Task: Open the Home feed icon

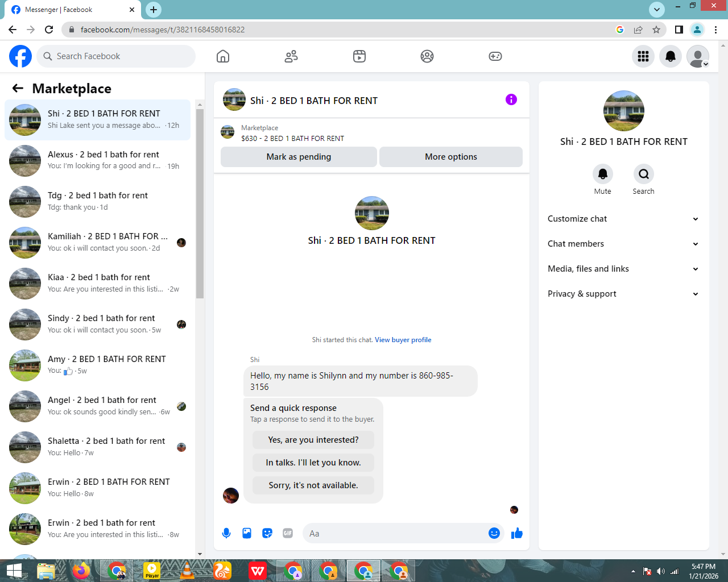Action: [223, 56]
